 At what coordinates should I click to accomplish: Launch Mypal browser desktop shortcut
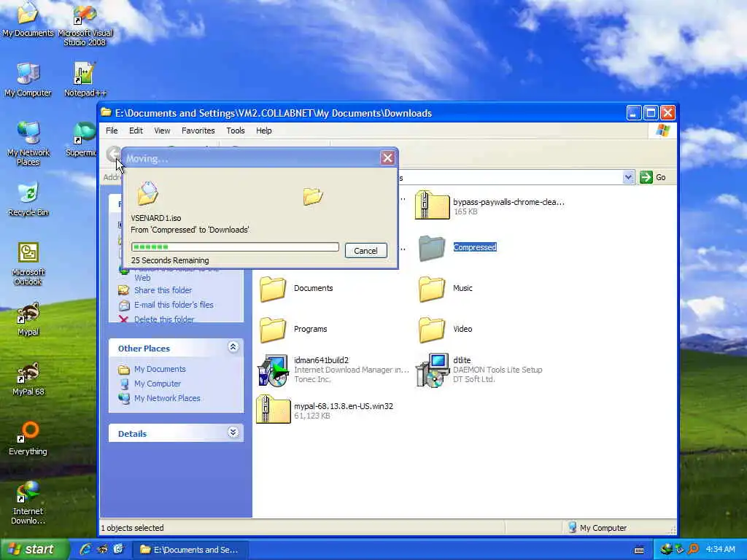[28, 319]
